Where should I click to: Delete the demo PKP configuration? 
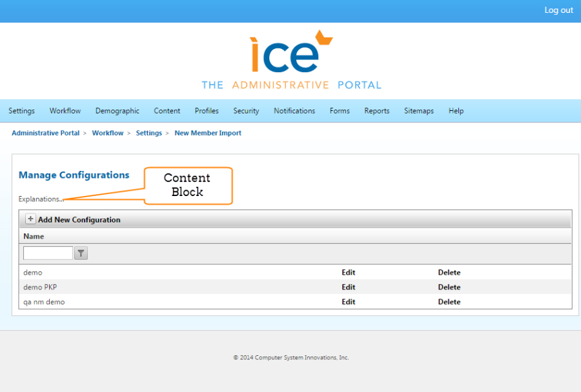449,288
